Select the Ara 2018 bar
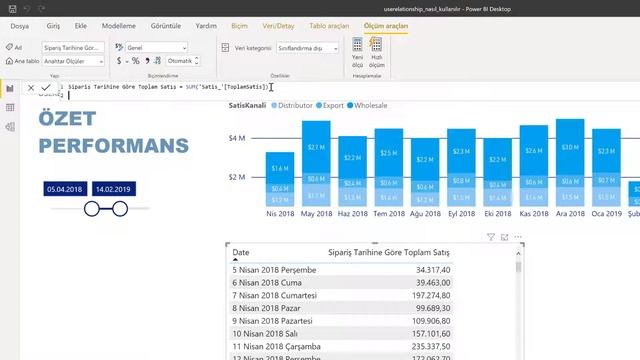The width and height of the screenshot is (640, 360). tap(570, 162)
